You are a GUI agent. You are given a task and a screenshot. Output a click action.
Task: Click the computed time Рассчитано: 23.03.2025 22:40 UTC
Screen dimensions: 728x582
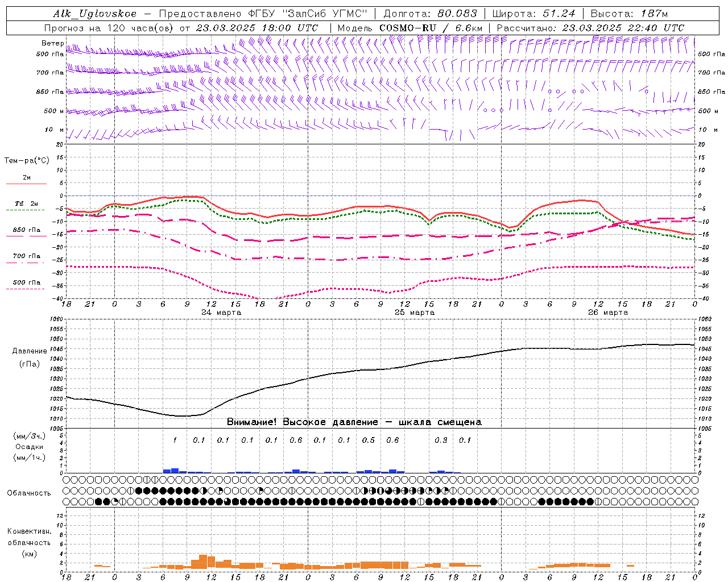coord(590,28)
